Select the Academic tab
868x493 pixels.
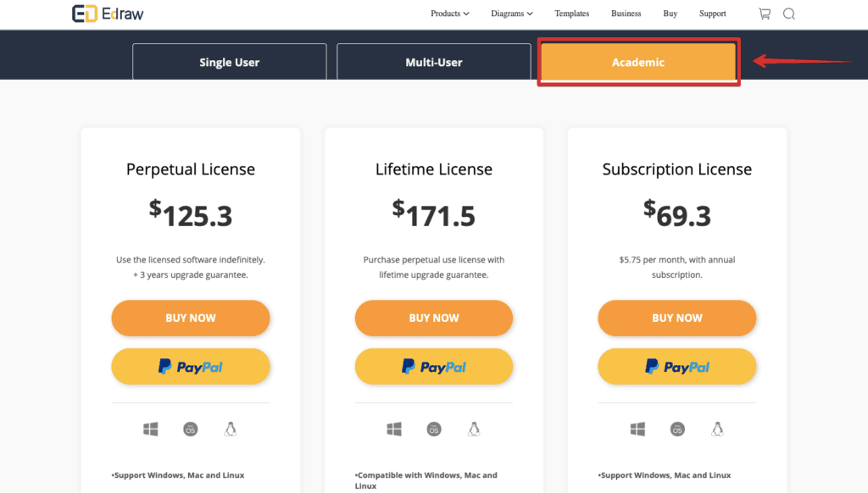coord(638,62)
